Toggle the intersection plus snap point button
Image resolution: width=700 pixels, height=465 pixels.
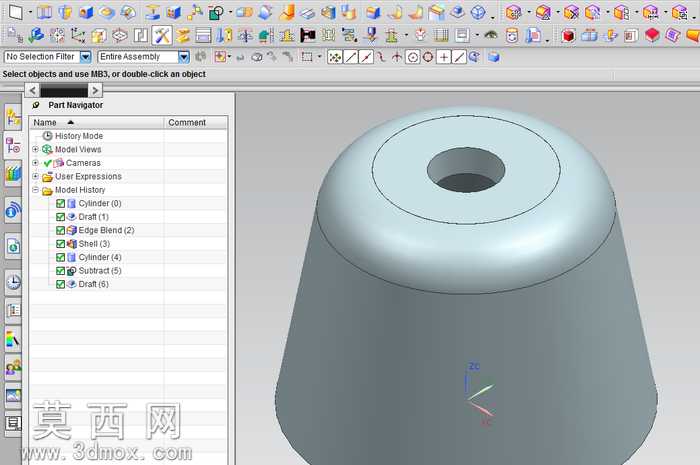[x=444, y=57]
